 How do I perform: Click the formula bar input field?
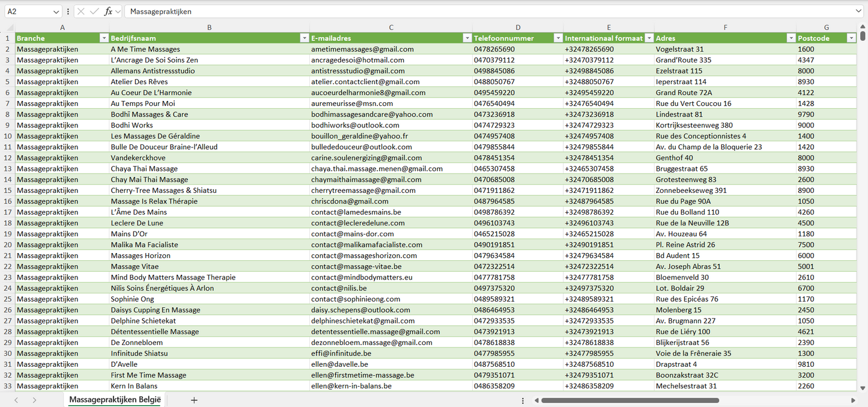(481, 11)
